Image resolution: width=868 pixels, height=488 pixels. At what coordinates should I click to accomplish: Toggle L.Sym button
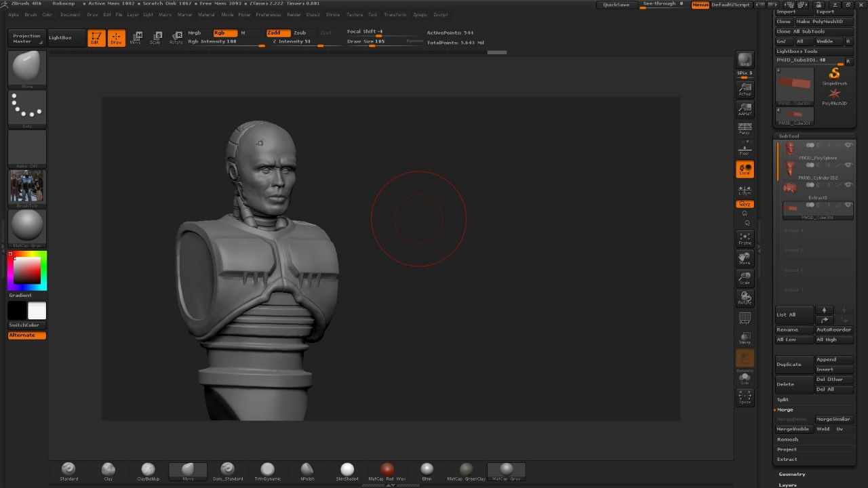tap(745, 189)
